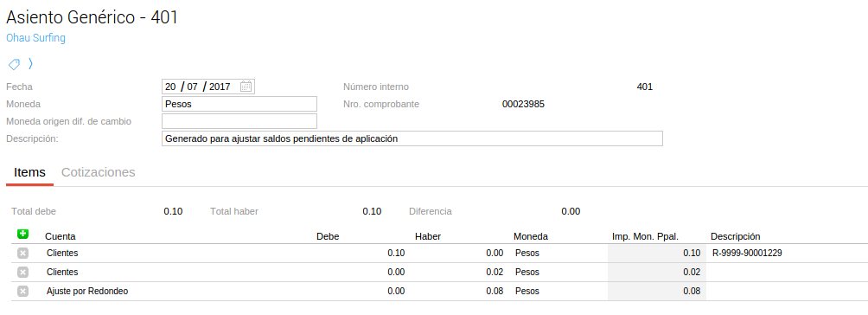
Task: Click the Fecha year value 2017
Action: 220,87
